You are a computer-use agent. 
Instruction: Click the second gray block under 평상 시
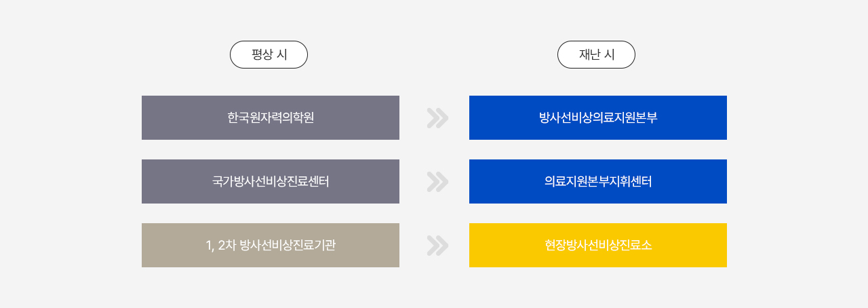coord(270,182)
